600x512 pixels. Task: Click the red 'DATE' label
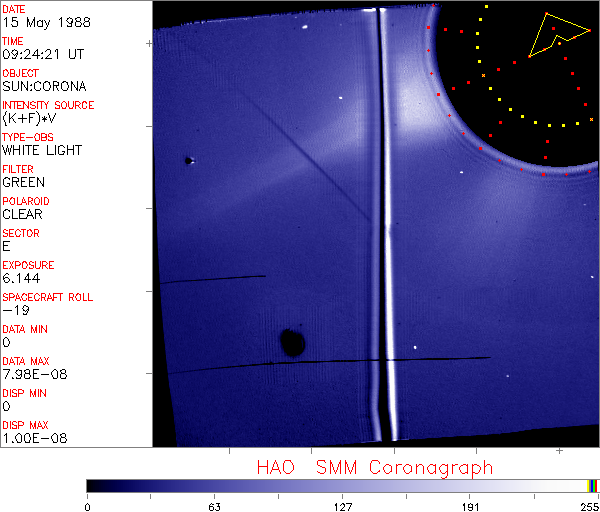(x=13, y=10)
